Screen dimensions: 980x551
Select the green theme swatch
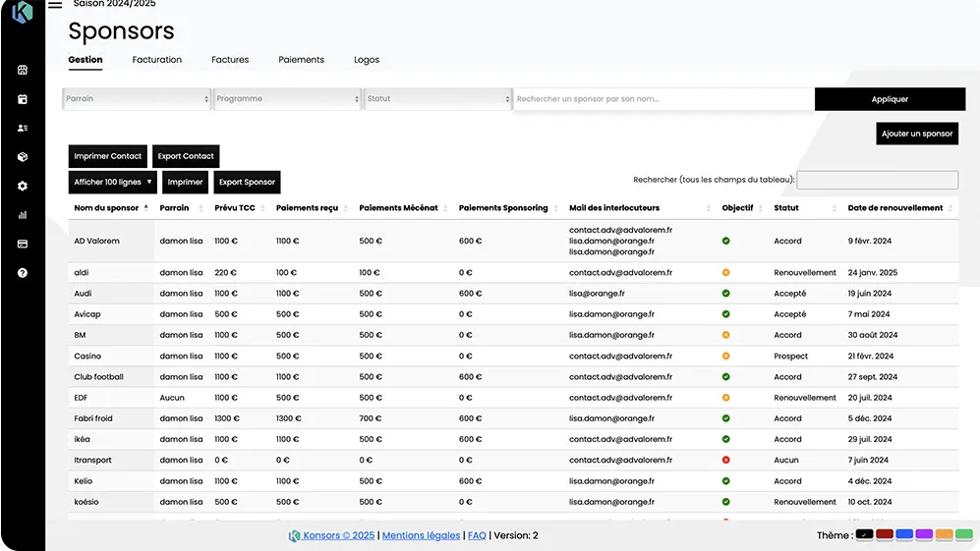(x=964, y=534)
